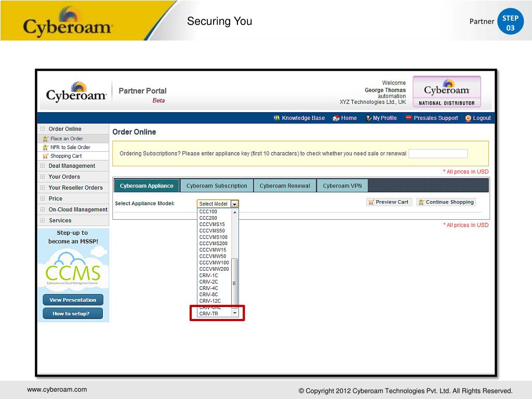The image size is (532, 399).
Task: Open the Knowledge Base books icon
Action: (277, 118)
